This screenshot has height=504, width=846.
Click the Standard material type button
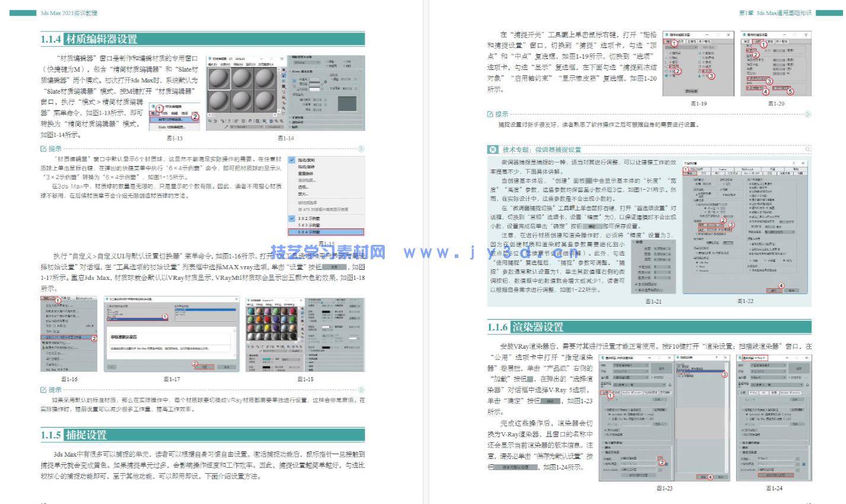pos(276,126)
